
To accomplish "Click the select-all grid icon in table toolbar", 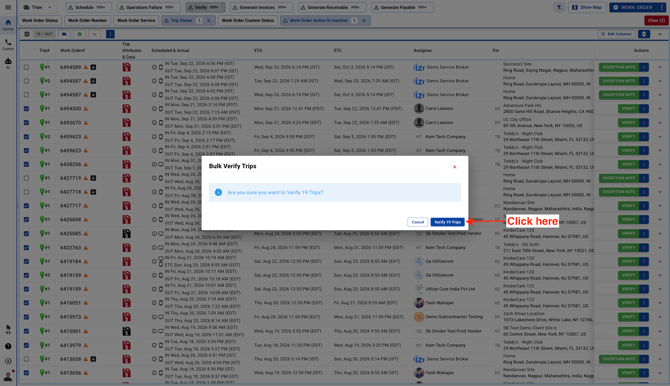I will (26, 34).
